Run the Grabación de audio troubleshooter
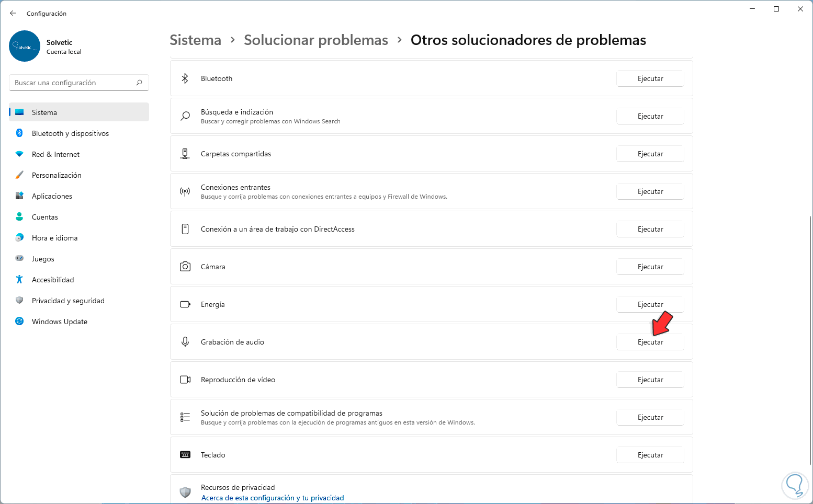This screenshot has height=504, width=813. [650, 342]
